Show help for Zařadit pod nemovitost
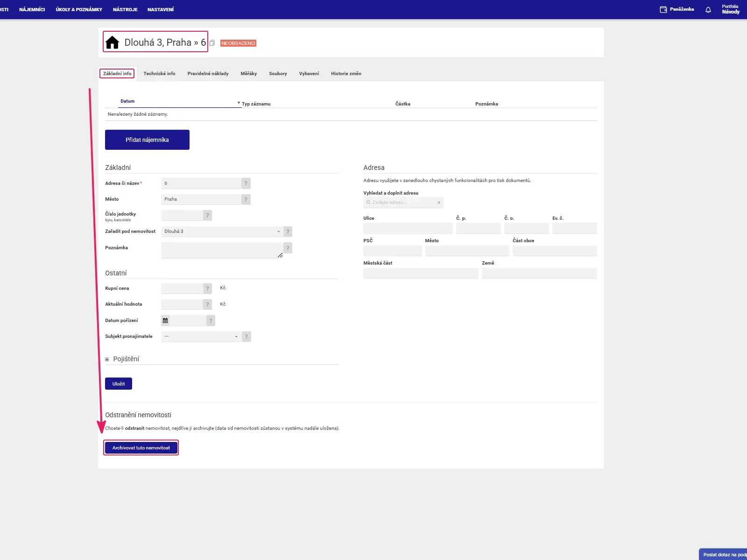The height and width of the screenshot is (560, 747). point(288,231)
